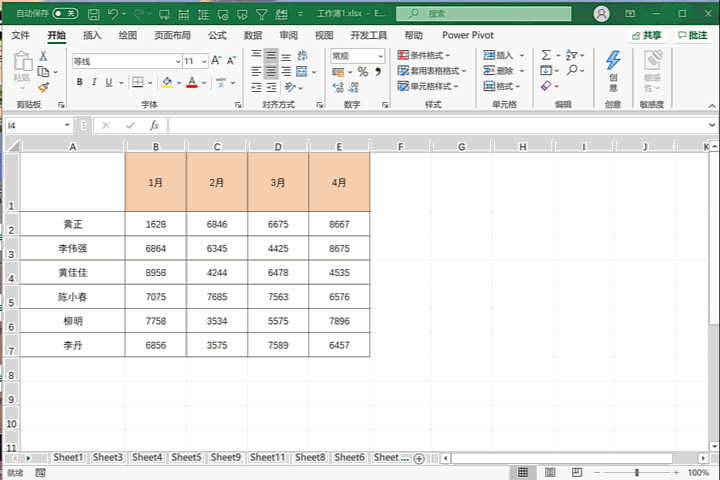720x480 pixels.
Task: Switch to the Sheet5 worksheet tab
Action: 186,458
